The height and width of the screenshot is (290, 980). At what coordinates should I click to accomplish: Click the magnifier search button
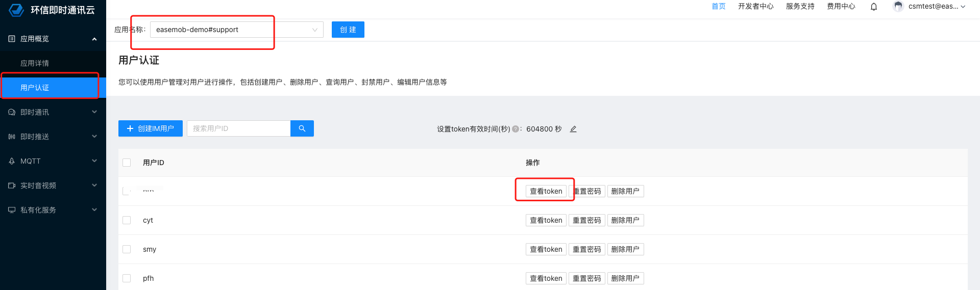[302, 128]
